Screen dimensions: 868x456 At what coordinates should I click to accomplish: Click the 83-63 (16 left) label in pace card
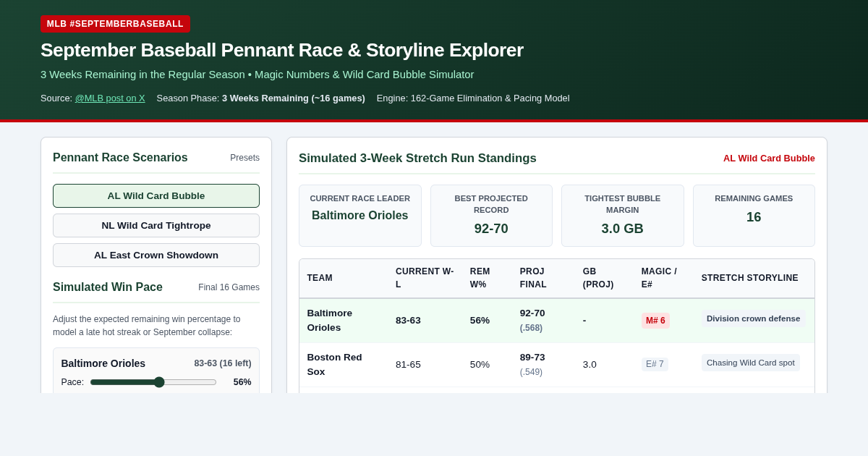point(223,363)
